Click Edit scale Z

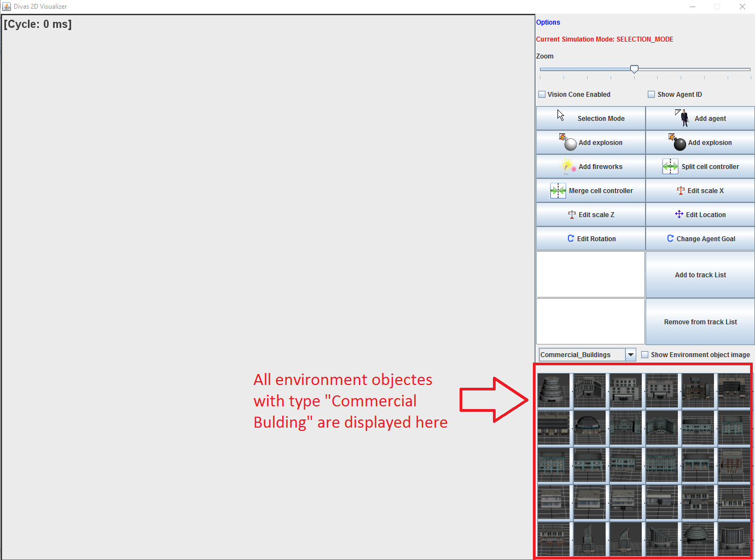click(591, 214)
